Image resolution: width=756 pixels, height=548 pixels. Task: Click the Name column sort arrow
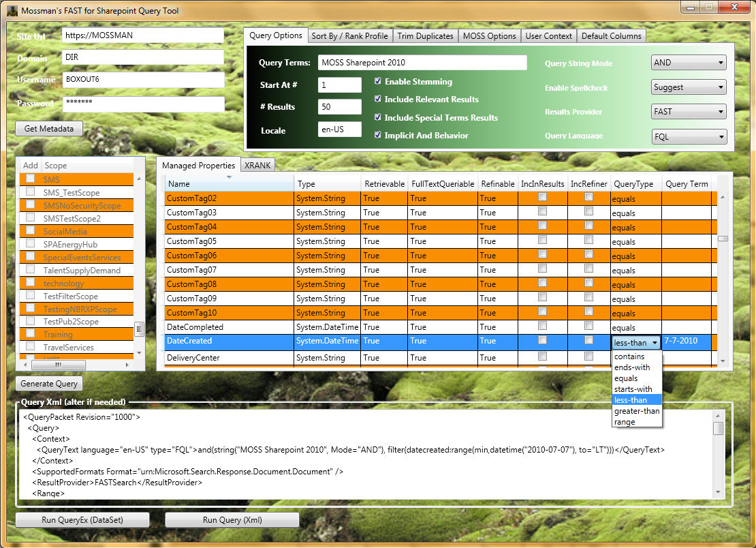229,178
